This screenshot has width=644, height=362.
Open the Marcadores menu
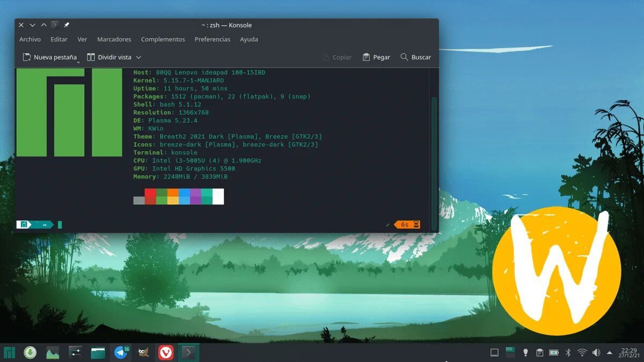click(x=114, y=39)
